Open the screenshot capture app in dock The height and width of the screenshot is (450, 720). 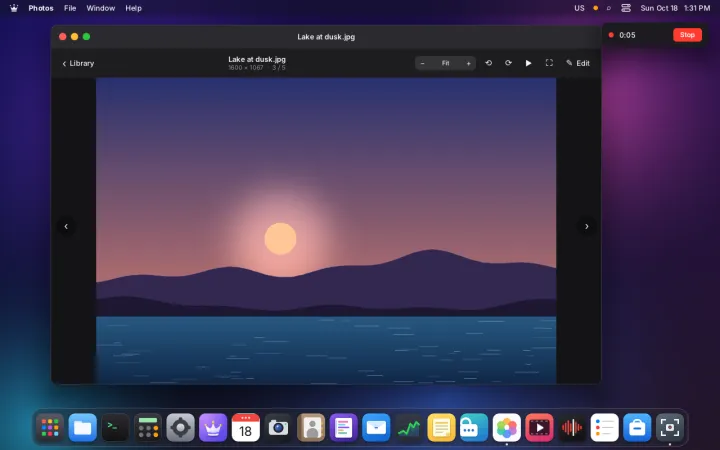(x=669, y=428)
